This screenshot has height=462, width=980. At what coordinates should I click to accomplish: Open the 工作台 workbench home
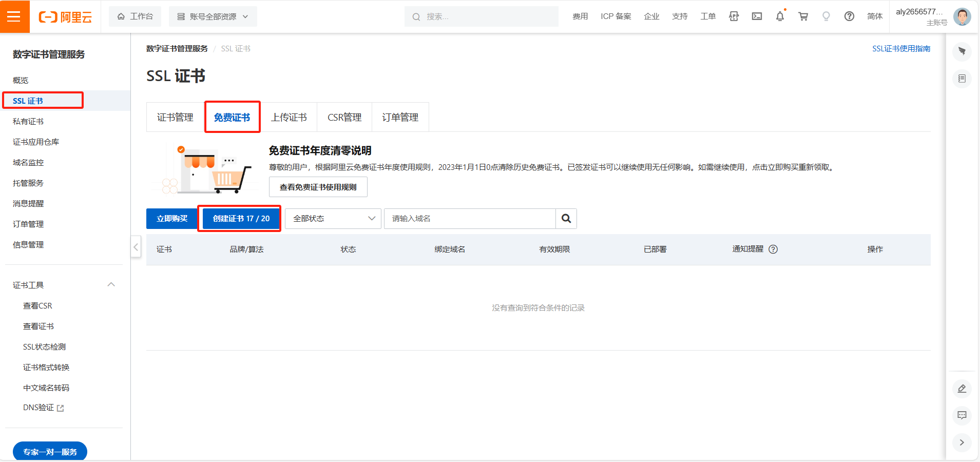pyautogui.click(x=135, y=16)
